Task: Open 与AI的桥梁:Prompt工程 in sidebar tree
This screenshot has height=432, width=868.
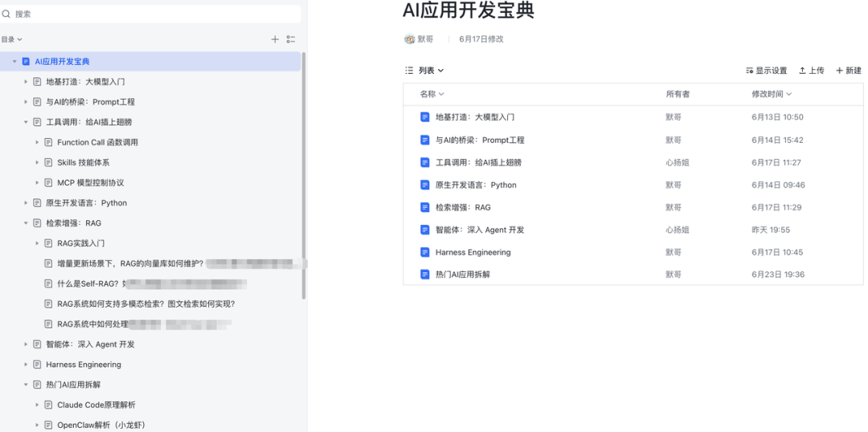Action: pos(90,102)
